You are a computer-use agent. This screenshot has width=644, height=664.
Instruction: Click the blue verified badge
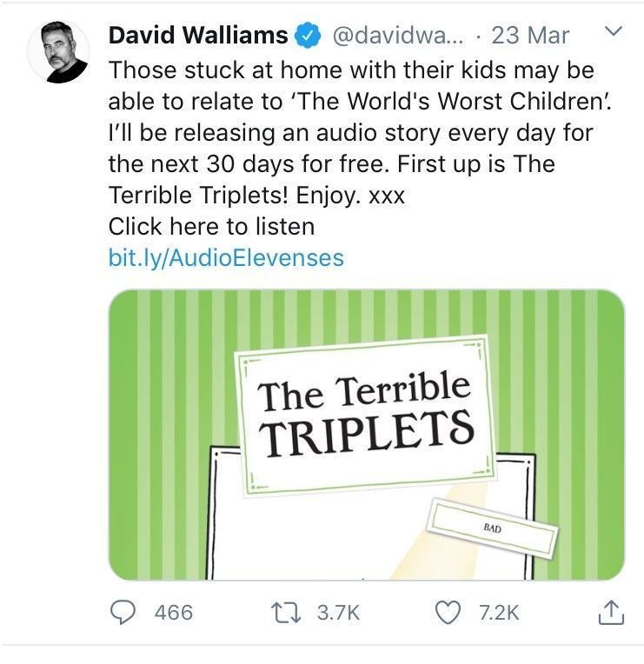308,35
